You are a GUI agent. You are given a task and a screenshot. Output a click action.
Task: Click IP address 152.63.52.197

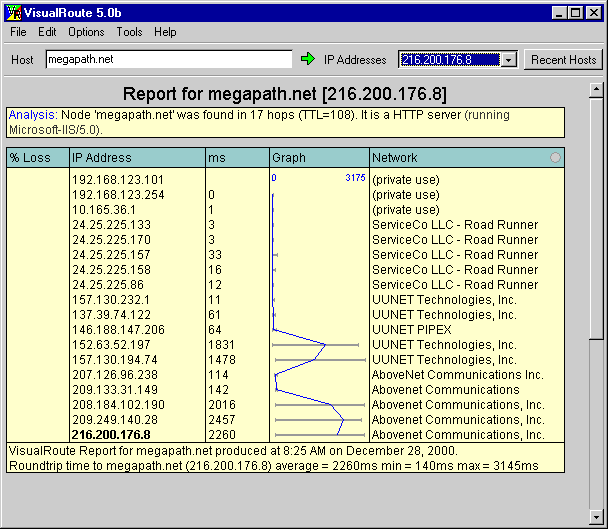click(x=112, y=345)
